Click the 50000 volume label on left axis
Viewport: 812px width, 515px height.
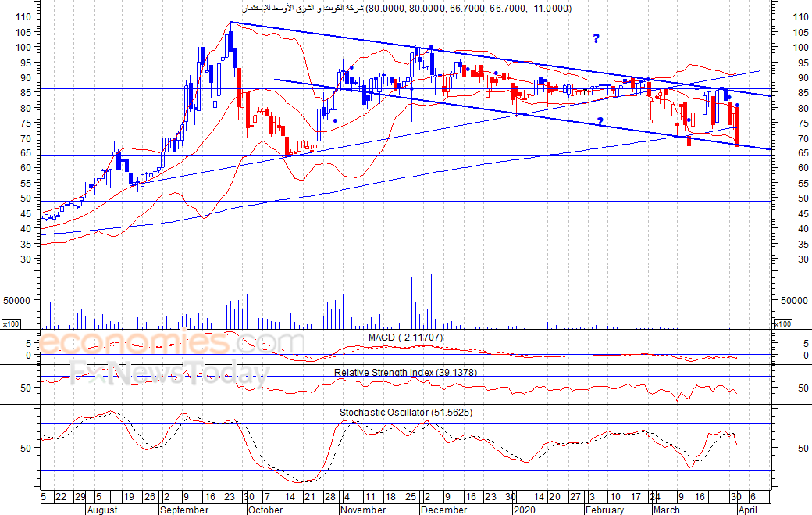(x=17, y=301)
